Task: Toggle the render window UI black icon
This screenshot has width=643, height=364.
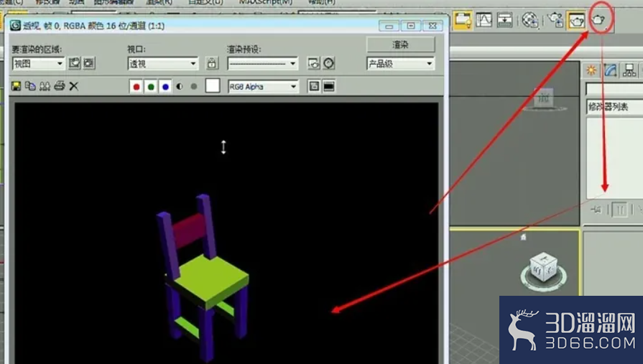Action: [329, 86]
